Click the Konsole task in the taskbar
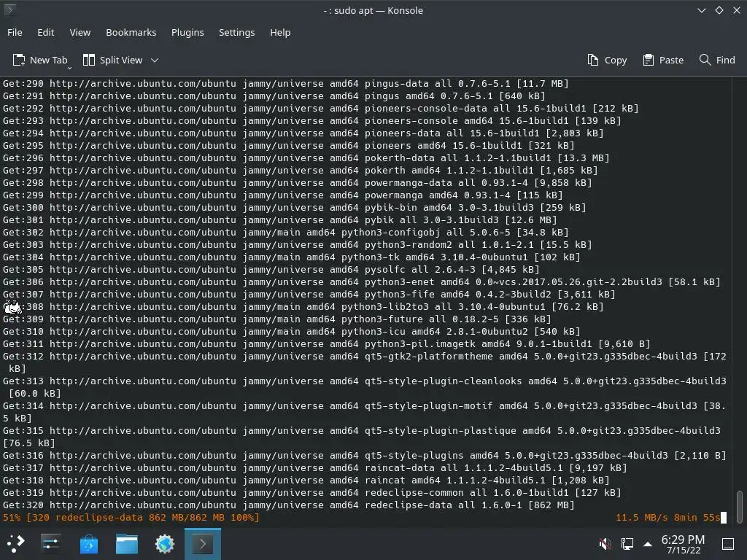This screenshot has height=560, width=747. pos(203,544)
